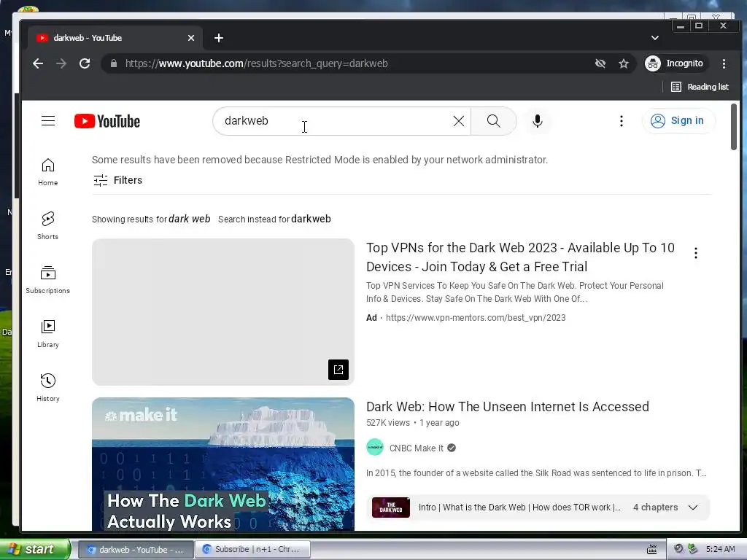
Task: Open Dark Web: How The Unseen Internet video title
Action: [508, 407]
